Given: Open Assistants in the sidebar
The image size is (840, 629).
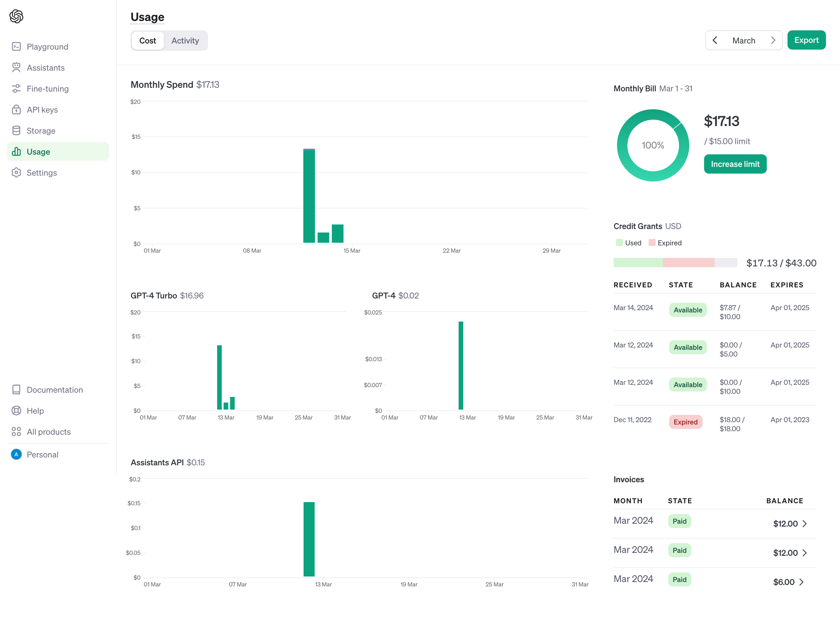Looking at the screenshot, I should point(58,68).
